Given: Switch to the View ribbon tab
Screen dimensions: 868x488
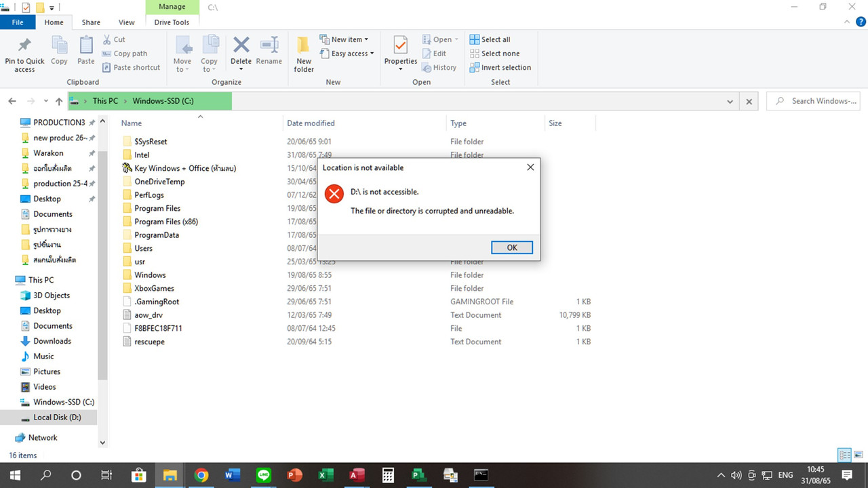Looking at the screenshot, I should coord(127,22).
